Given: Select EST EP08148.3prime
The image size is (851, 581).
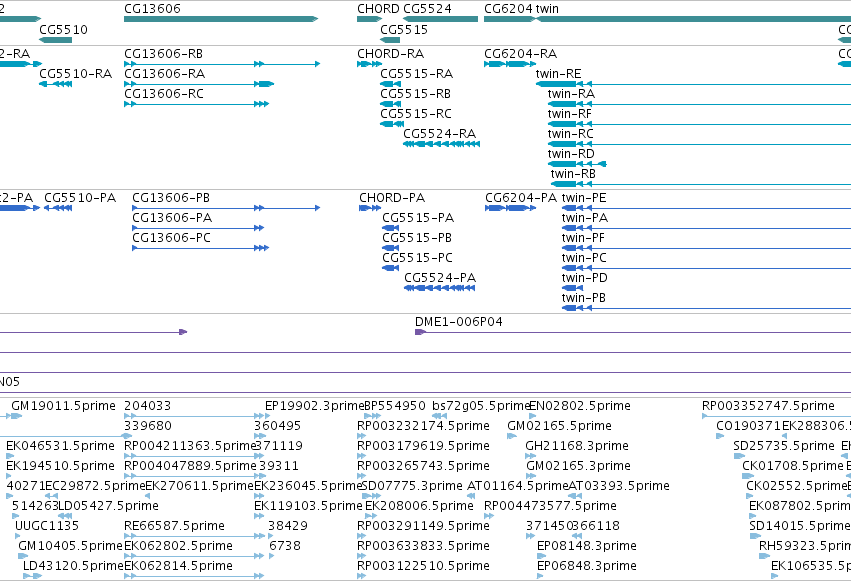Looking at the screenshot, I should [x=587, y=546].
